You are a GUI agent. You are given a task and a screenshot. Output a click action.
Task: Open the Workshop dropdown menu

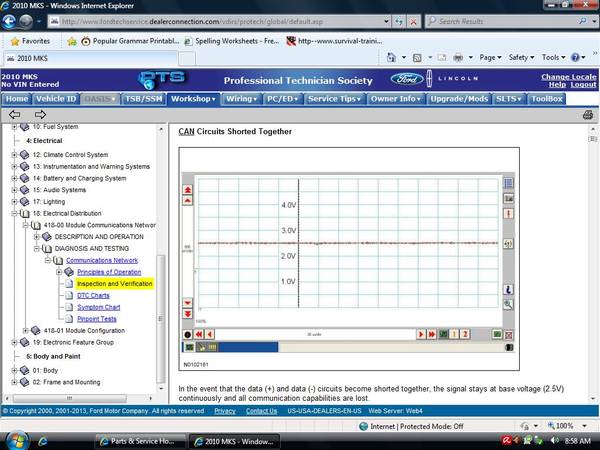tap(193, 99)
